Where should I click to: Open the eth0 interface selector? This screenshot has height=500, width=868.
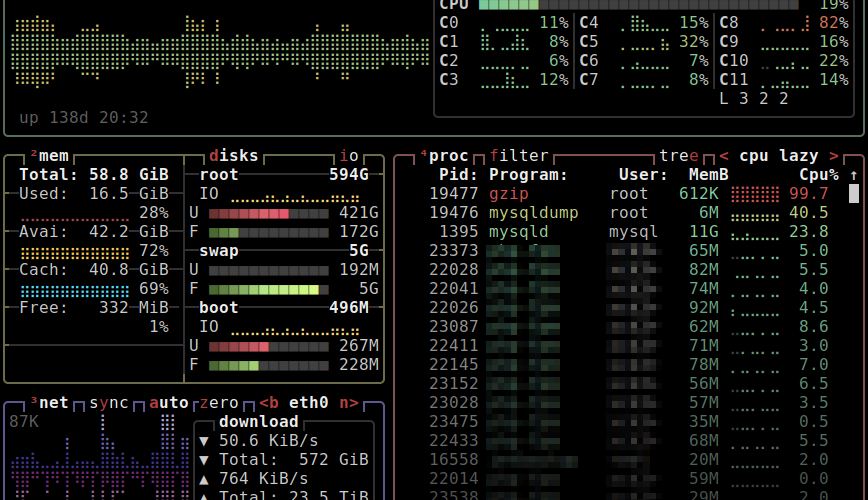click(x=309, y=403)
